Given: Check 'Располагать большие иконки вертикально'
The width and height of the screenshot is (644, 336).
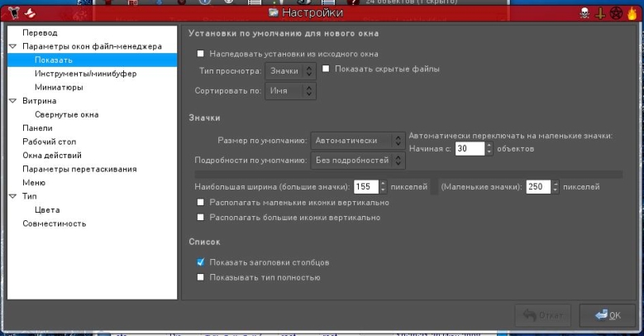Looking at the screenshot, I should [x=200, y=217].
